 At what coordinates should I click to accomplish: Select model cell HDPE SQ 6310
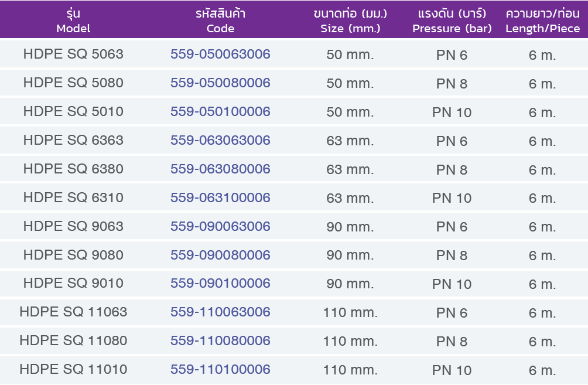pyautogui.click(x=73, y=197)
